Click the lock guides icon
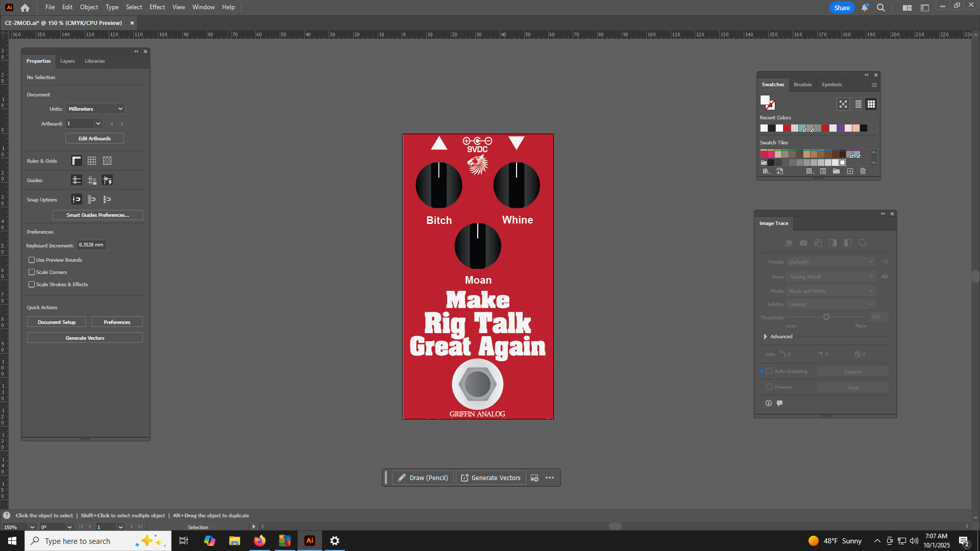This screenshot has height=551, width=980. (x=92, y=180)
